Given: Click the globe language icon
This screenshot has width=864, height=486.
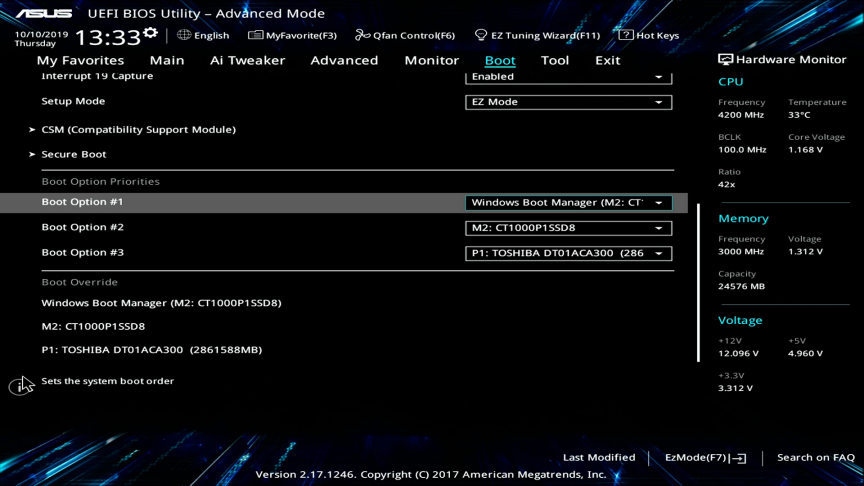Looking at the screenshot, I should click(x=183, y=35).
